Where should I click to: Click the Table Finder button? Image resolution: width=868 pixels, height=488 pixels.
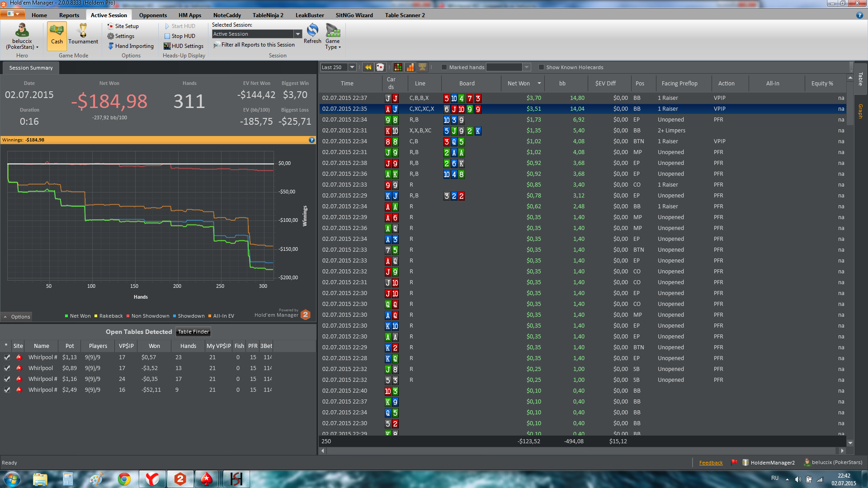click(193, 332)
